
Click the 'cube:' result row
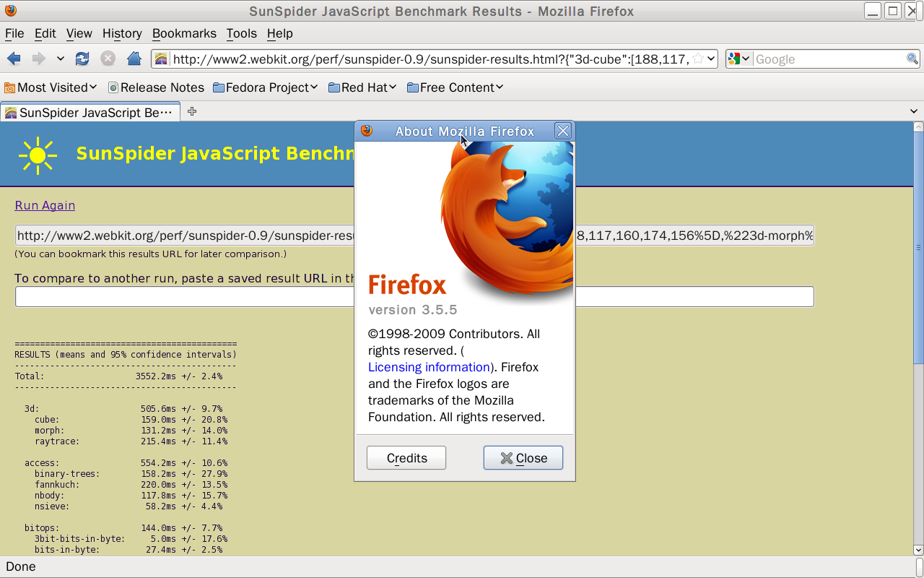point(131,419)
